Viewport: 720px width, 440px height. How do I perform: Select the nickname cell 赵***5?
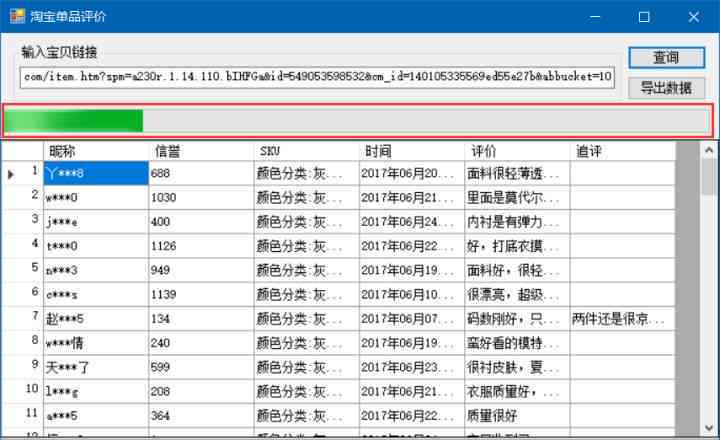pyautogui.click(x=96, y=319)
